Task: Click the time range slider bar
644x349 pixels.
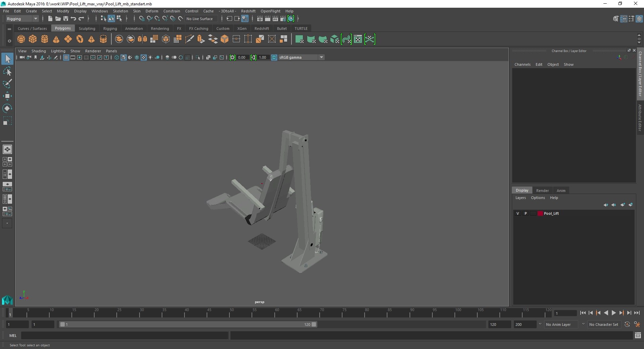Action: [188, 325]
